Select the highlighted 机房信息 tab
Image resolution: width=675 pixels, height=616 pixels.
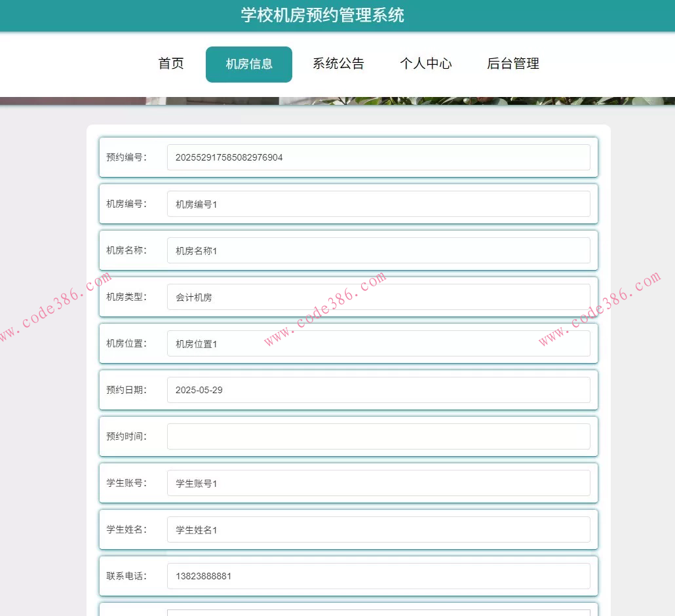[x=249, y=64]
